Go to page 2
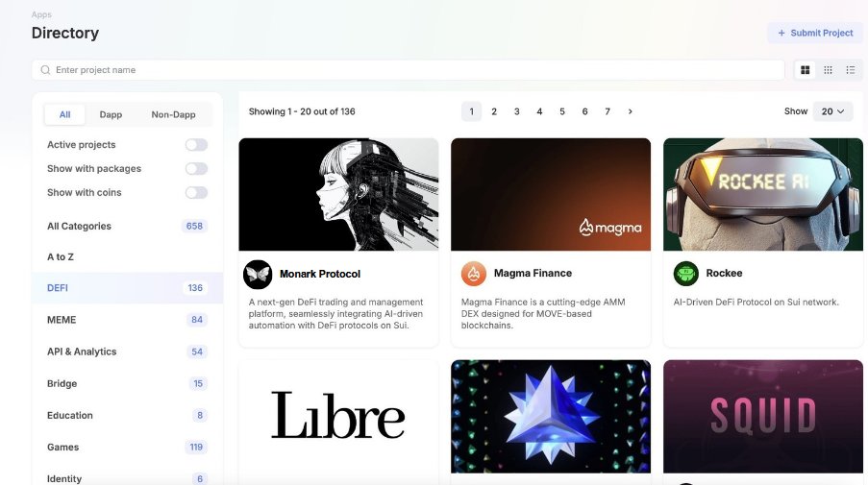The image size is (868, 485). 494,111
